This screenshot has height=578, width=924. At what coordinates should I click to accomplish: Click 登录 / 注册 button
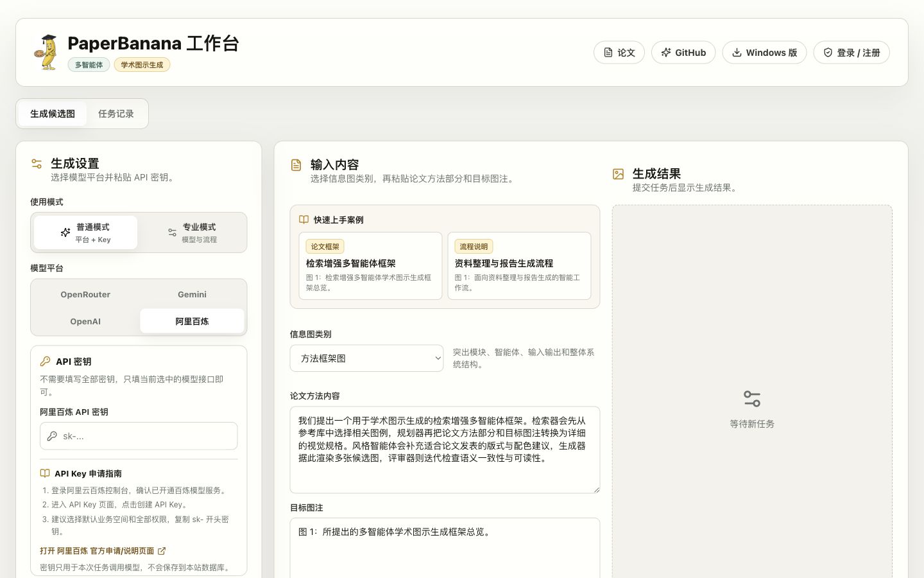(851, 53)
